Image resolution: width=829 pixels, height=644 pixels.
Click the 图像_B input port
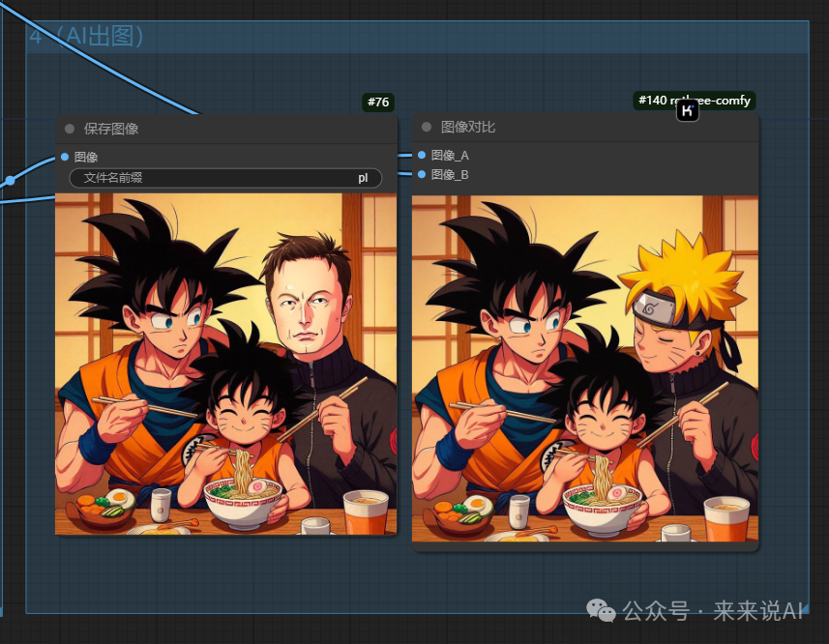click(x=422, y=174)
